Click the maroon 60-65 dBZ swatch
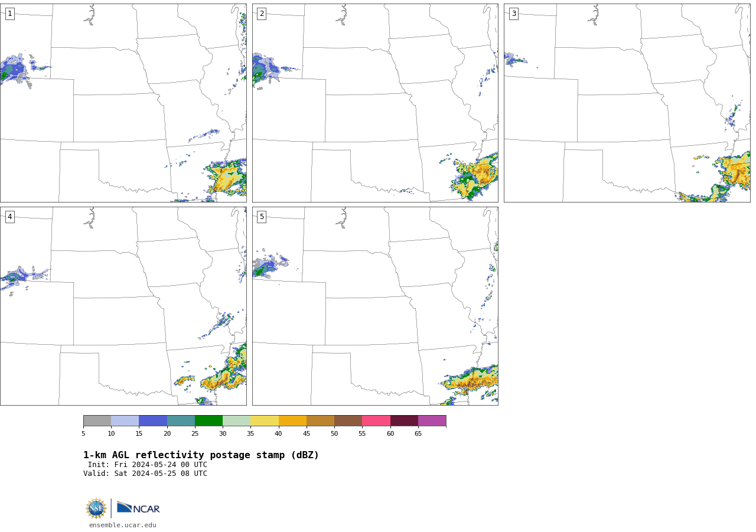Viewport: 756px width, 532px height. [404, 421]
